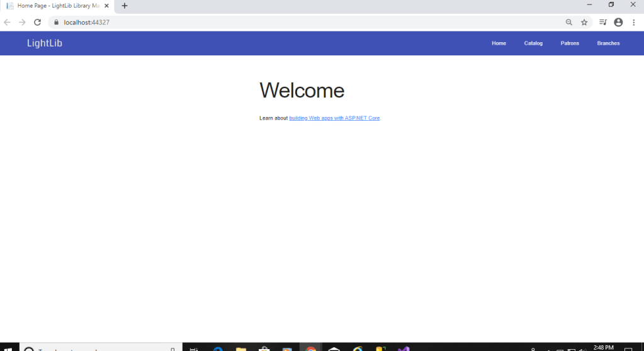Open Visual Studio from the taskbar
The height and width of the screenshot is (351, 644).
pyautogui.click(x=404, y=348)
